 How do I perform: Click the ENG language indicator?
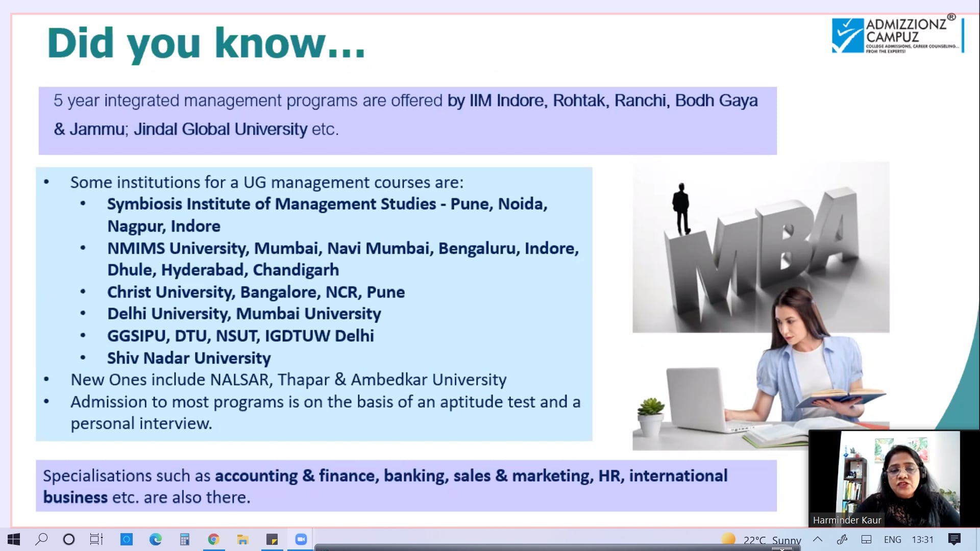(x=892, y=539)
